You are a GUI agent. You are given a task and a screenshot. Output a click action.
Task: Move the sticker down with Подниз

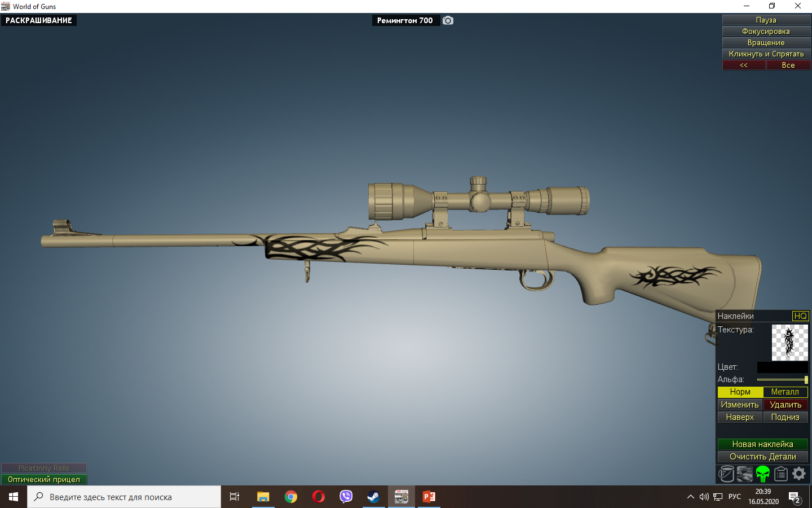pyautogui.click(x=785, y=417)
